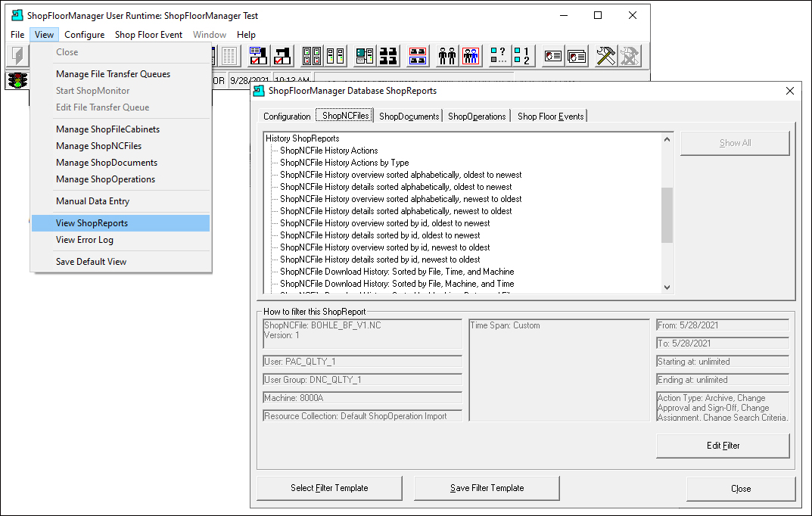
Task: Click the Edit Filter button
Action: click(723, 446)
